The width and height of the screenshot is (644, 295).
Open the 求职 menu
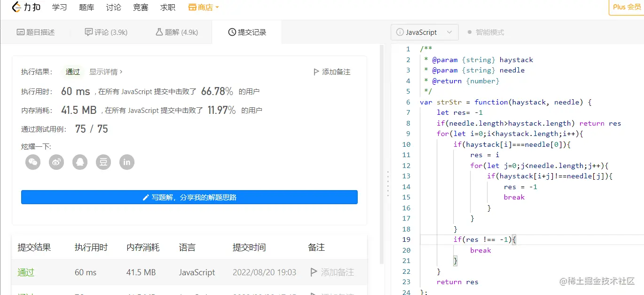(168, 7)
